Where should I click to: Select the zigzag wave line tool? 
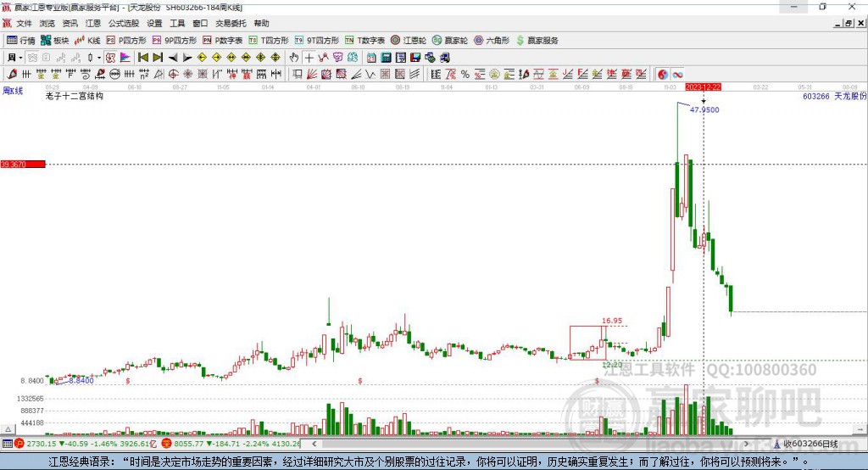370,75
